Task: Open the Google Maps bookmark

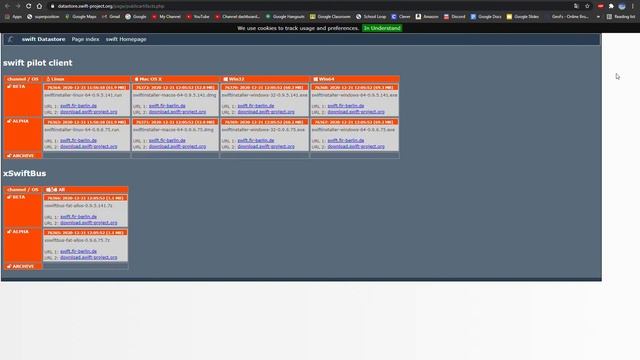Action: (81, 17)
